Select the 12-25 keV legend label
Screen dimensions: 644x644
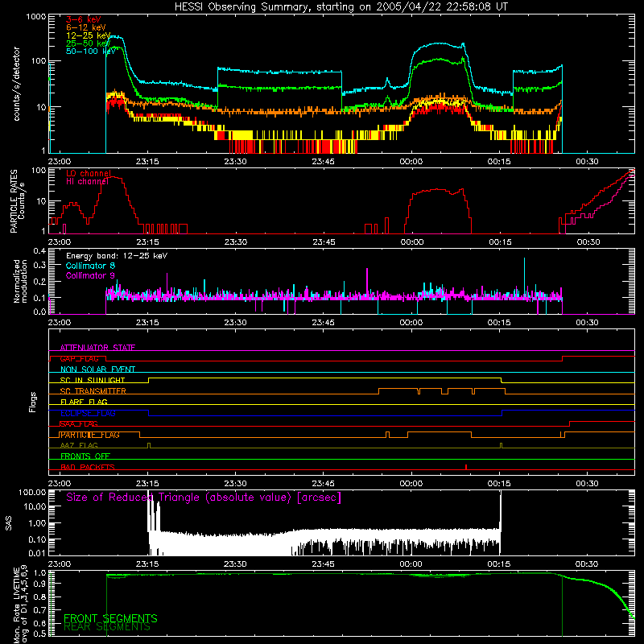pos(89,35)
